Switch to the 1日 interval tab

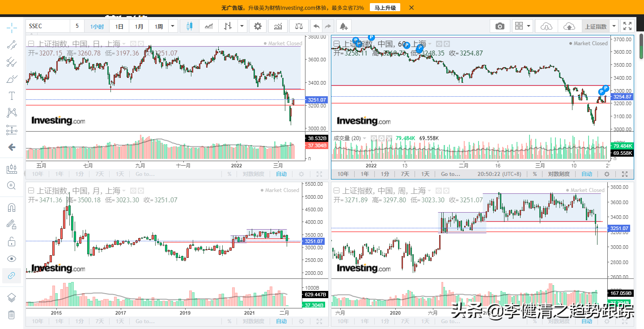tap(119, 26)
